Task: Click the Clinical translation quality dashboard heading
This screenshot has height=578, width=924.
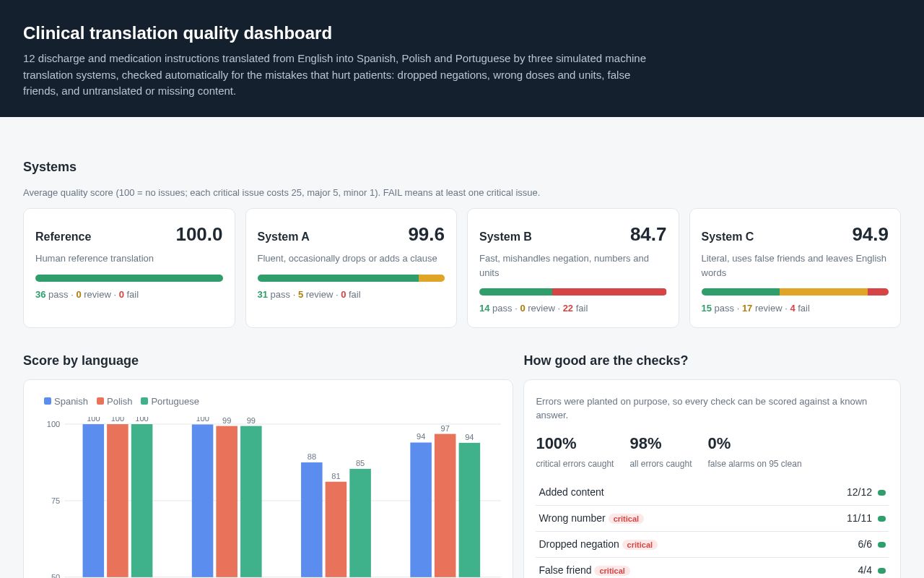Action: [178, 33]
